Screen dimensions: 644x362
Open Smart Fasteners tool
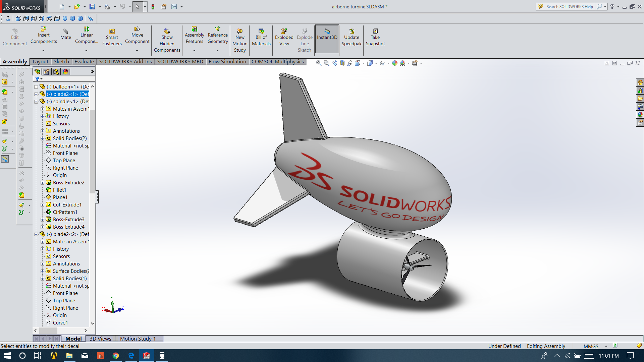coord(112,37)
